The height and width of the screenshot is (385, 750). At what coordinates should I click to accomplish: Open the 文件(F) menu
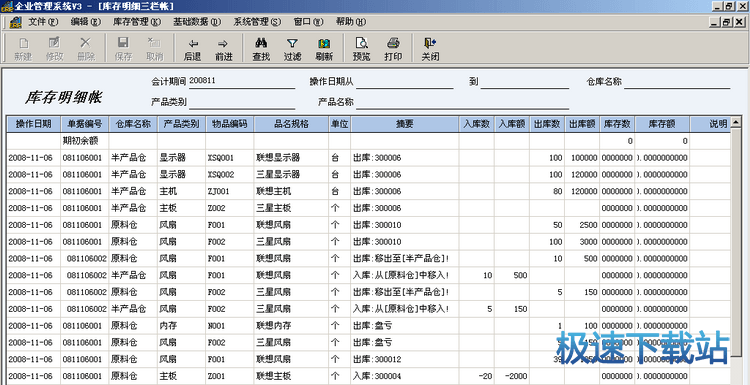(43, 22)
